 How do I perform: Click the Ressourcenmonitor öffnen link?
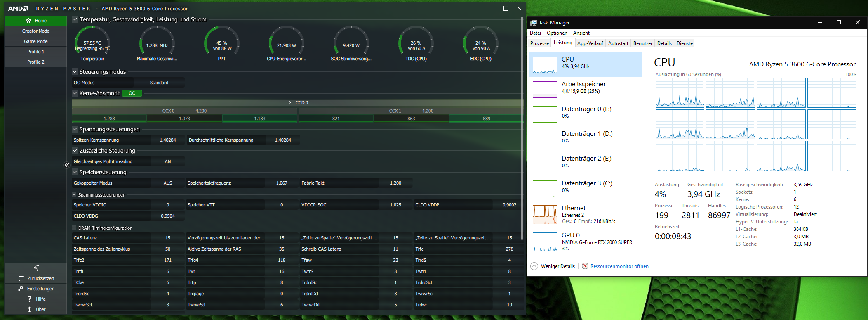pos(619,266)
